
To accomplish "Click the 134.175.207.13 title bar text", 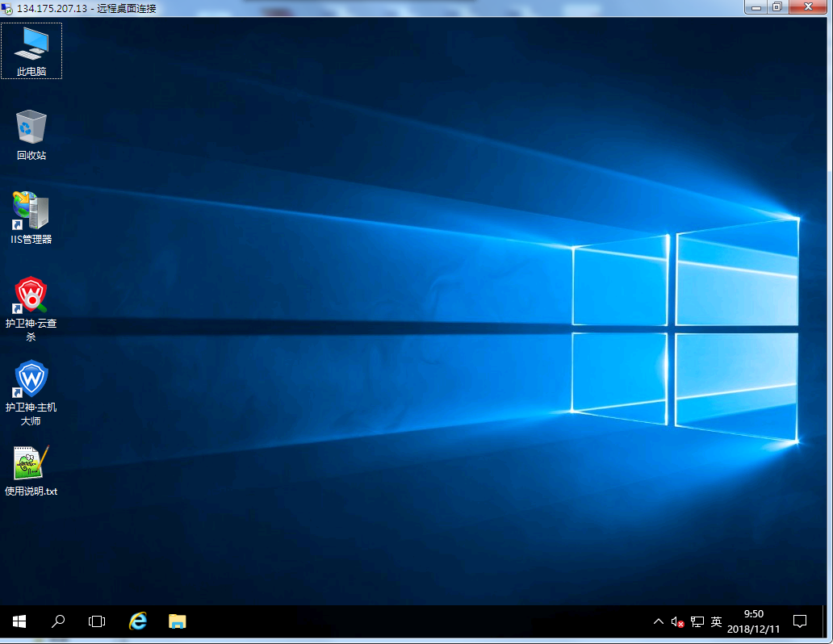I will point(52,9).
